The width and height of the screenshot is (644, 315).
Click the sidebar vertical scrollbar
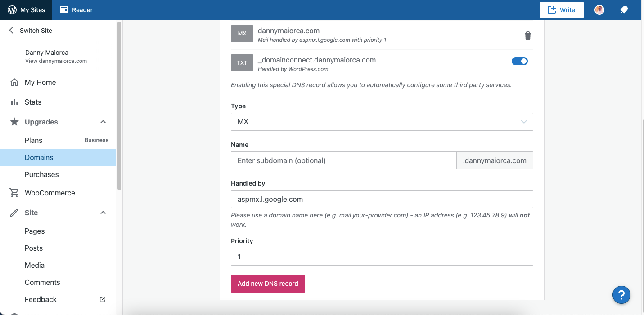[119, 106]
